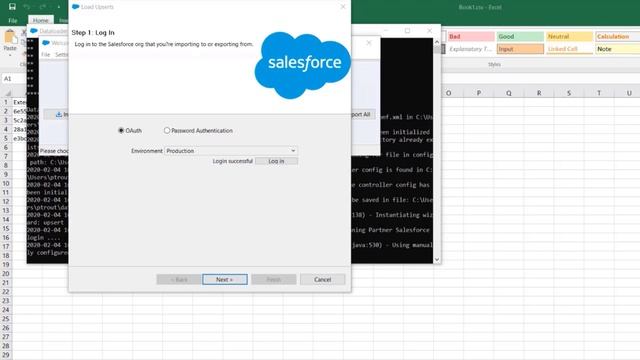The height and width of the screenshot is (360, 640).
Task: Click the Cancel button in the wizard
Action: 322,280
